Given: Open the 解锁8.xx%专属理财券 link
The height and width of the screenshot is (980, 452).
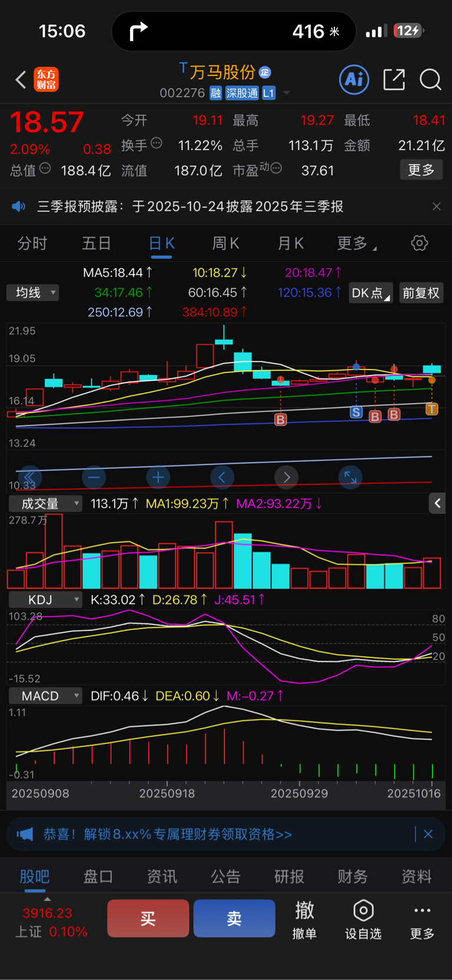Looking at the screenshot, I should tap(168, 834).
